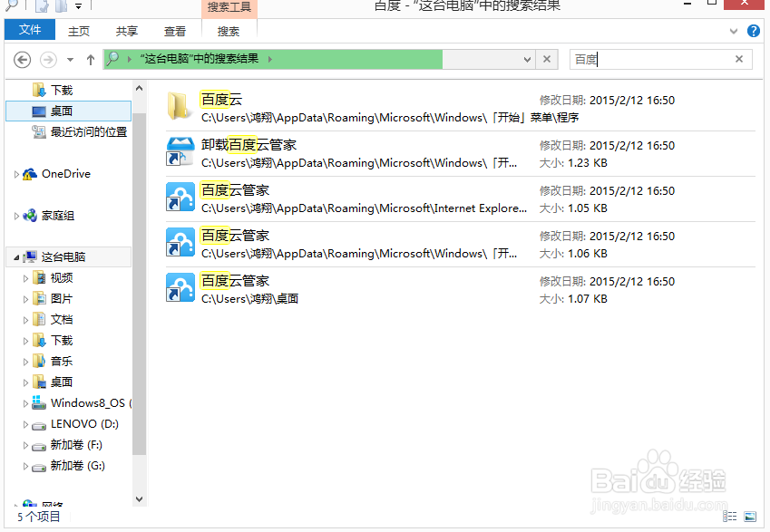Select 百度云管家 icon sized 1.06 KB
770x532 pixels.
click(180, 241)
